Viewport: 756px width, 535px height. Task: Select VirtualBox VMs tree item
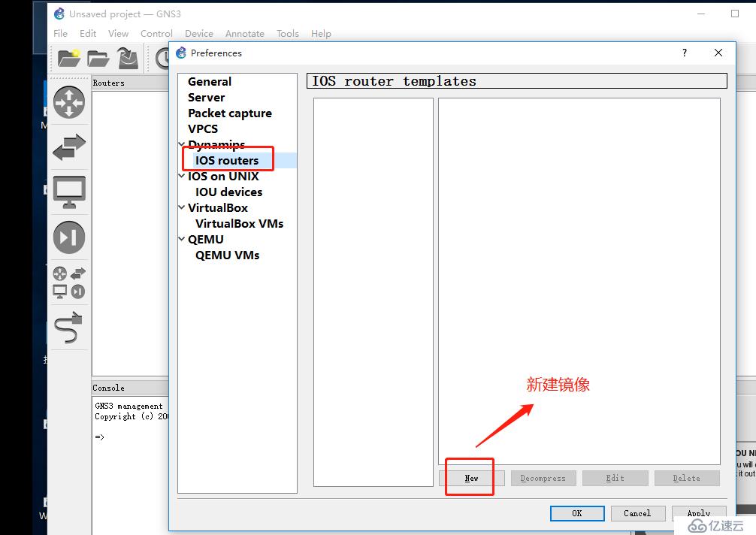[240, 224]
